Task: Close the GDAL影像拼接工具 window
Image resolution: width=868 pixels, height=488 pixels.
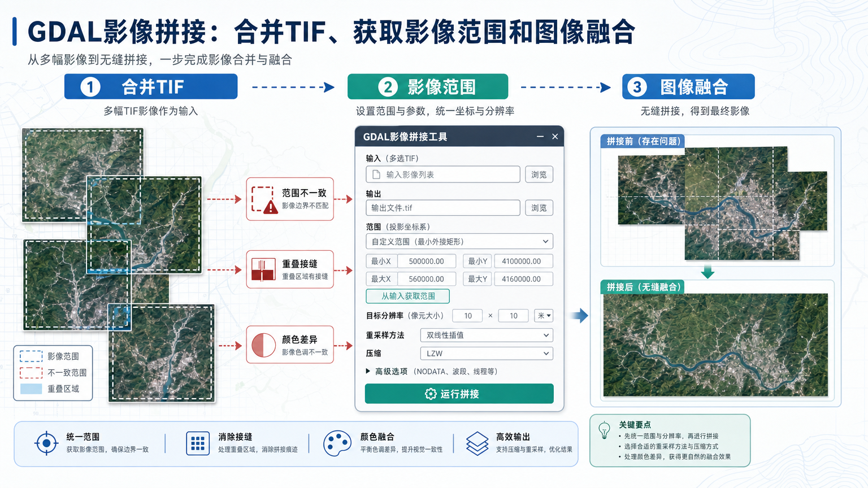Action: click(x=555, y=137)
